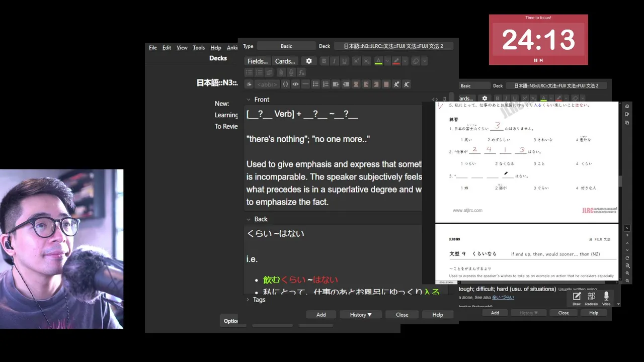
Task: Open the equations fx menu
Action: click(x=301, y=72)
